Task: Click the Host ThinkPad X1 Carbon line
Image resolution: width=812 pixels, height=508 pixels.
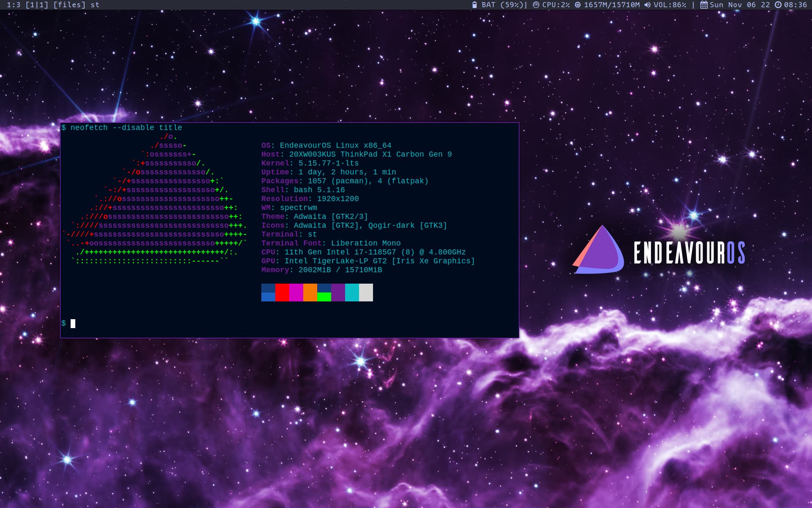Action: 357,154
